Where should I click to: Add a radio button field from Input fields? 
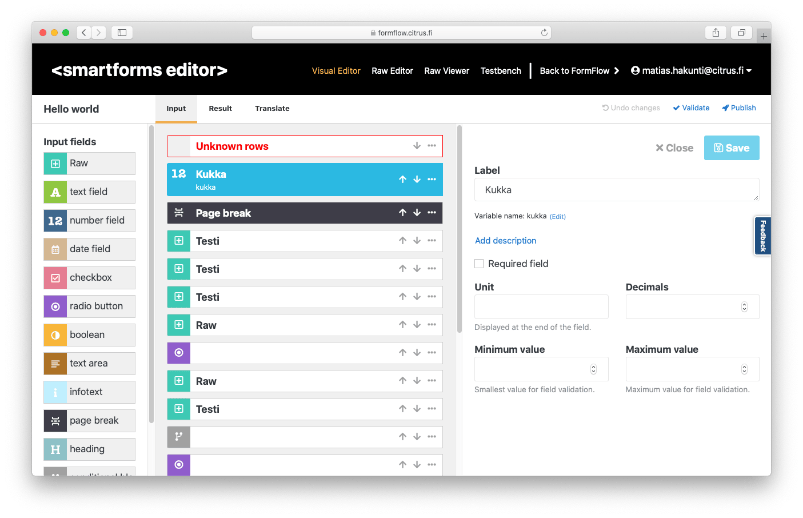click(x=90, y=306)
